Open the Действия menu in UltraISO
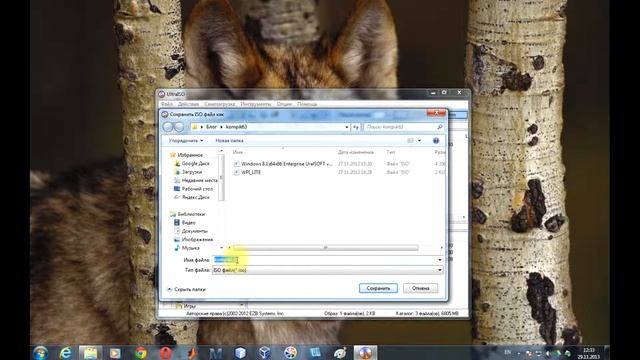 [x=188, y=104]
